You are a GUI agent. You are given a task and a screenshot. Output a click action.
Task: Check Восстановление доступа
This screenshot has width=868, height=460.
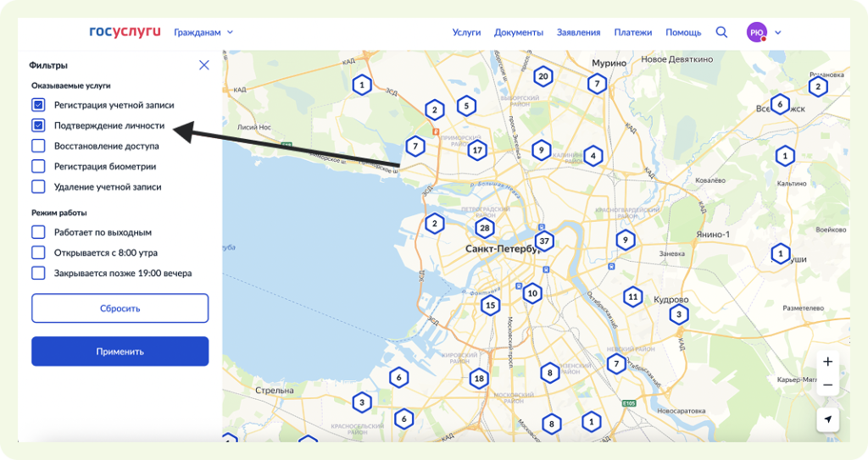click(38, 146)
